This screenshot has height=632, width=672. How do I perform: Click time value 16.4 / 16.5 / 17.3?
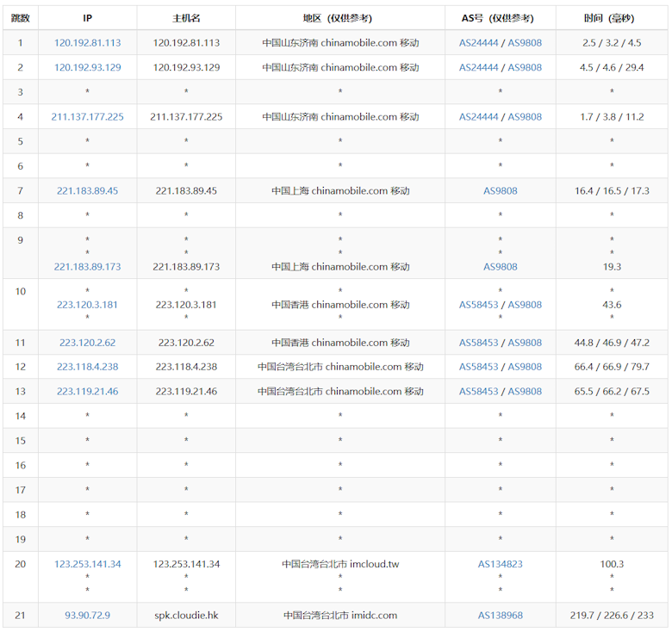[x=612, y=190]
